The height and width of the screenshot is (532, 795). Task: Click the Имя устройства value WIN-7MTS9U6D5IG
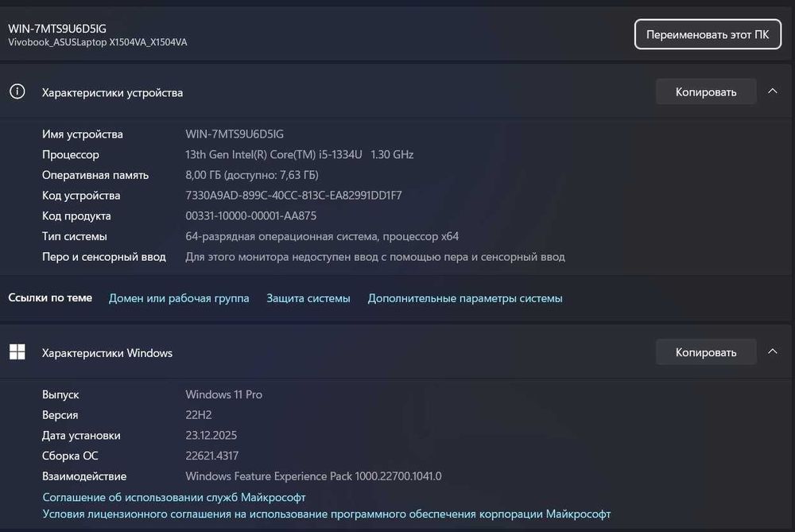click(235, 134)
